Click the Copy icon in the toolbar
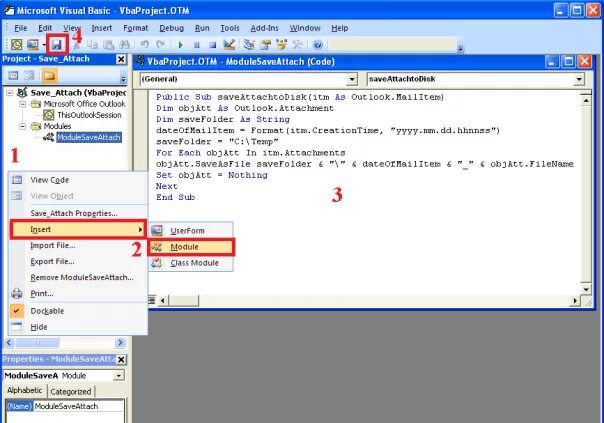Viewport: 604px width, 423px height. click(x=92, y=45)
